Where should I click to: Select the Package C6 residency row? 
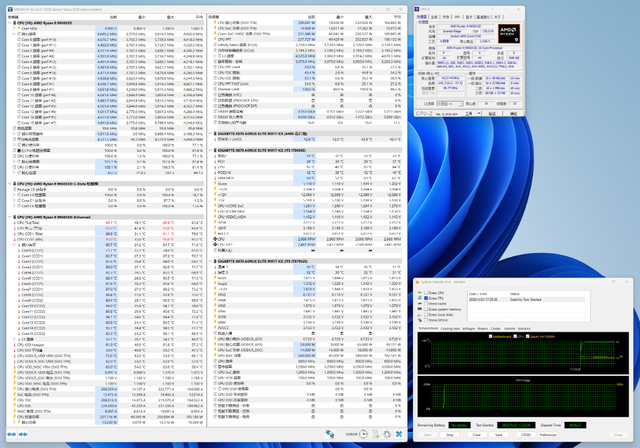106,189
